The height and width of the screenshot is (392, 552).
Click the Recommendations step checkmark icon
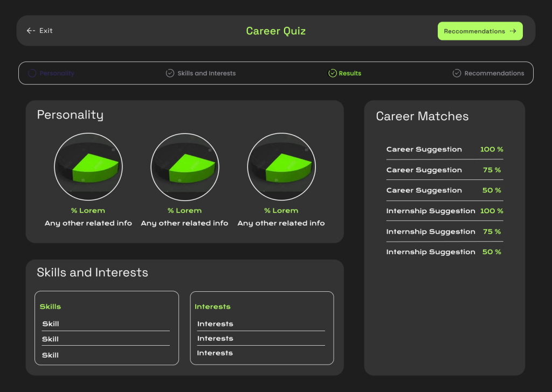click(x=457, y=73)
